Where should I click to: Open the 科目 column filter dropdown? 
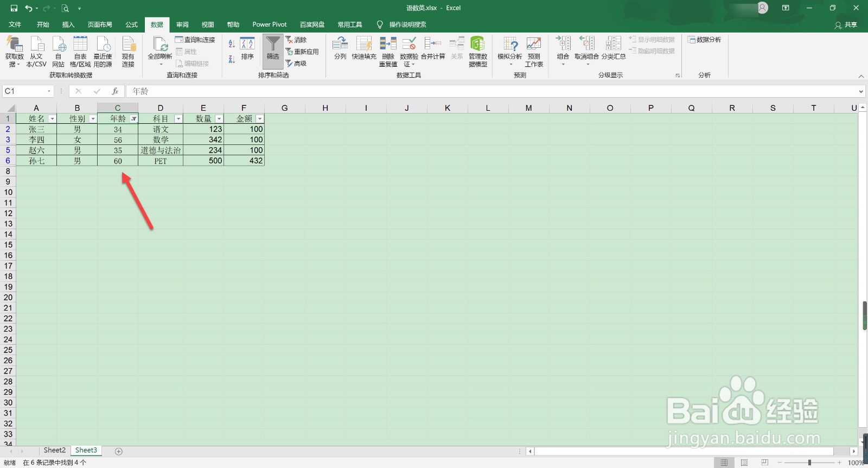coord(178,119)
